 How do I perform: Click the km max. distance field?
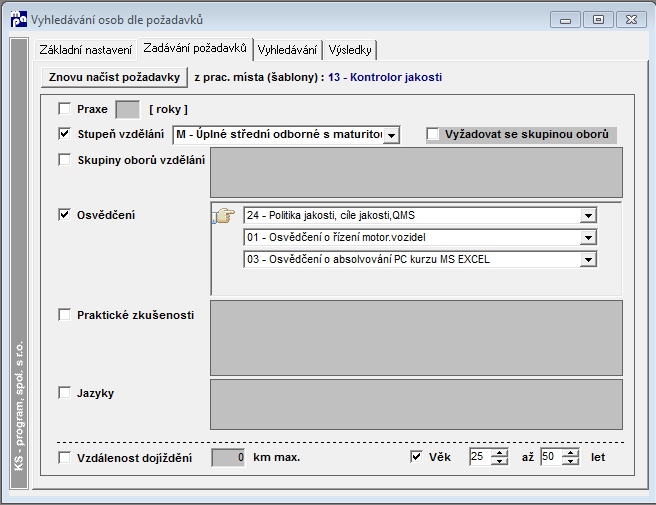pos(228,457)
